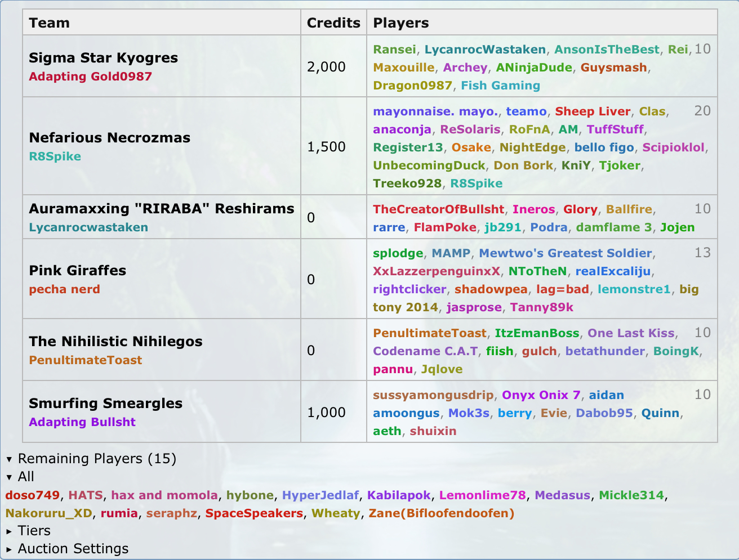Expand the Auction Settings section
Screen dimensions: 739x560
67,549
